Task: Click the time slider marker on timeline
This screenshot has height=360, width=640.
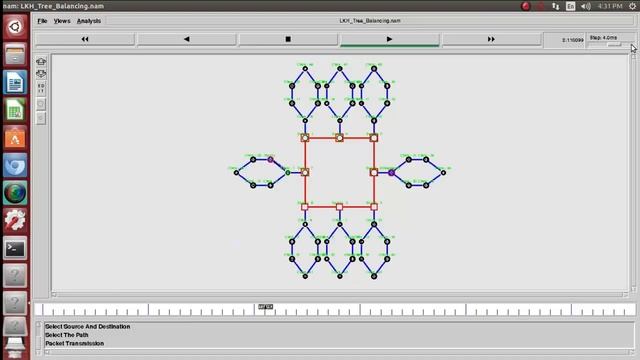Action: tap(265, 307)
